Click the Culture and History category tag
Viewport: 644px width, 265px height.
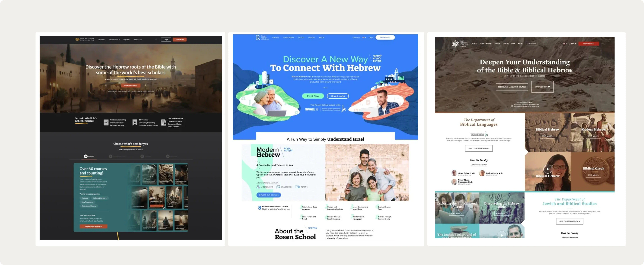pyautogui.click(x=89, y=206)
